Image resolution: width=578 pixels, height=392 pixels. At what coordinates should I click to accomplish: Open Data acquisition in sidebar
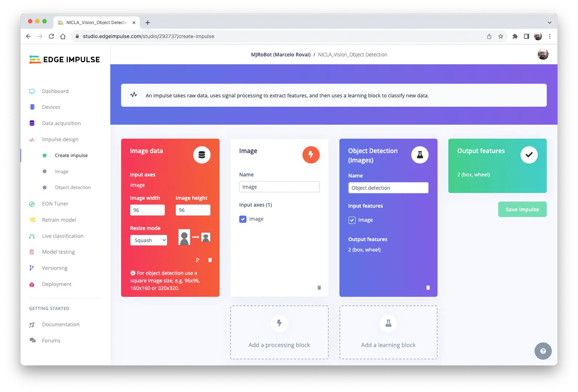point(61,123)
